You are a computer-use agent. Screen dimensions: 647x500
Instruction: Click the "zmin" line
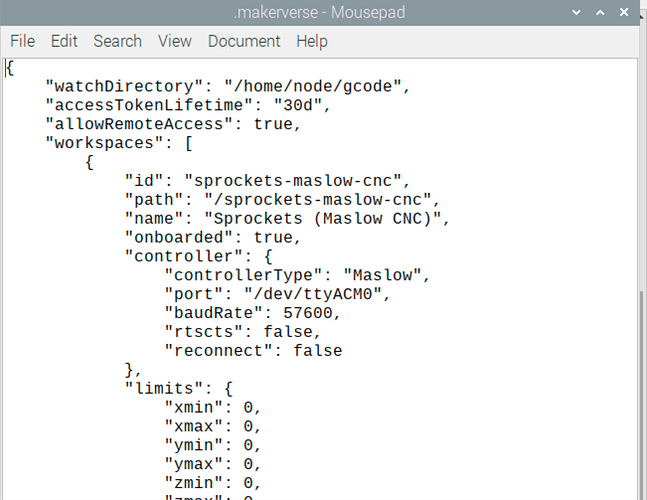coord(213,483)
